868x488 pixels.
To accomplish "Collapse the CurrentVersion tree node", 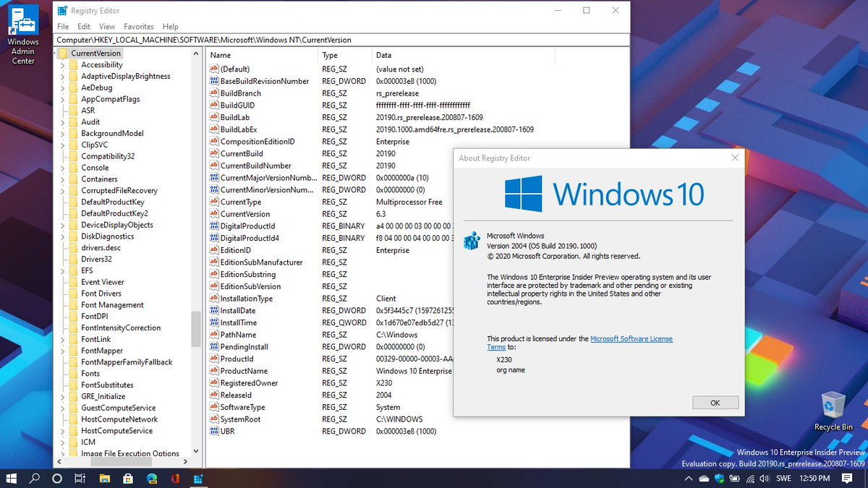I will tap(55, 53).
